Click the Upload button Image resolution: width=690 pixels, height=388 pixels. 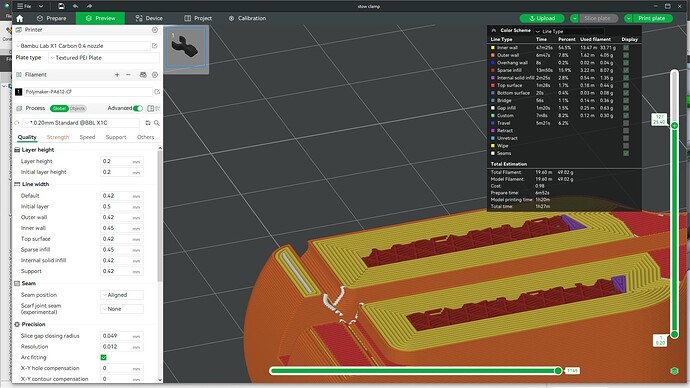click(x=542, y=18)
